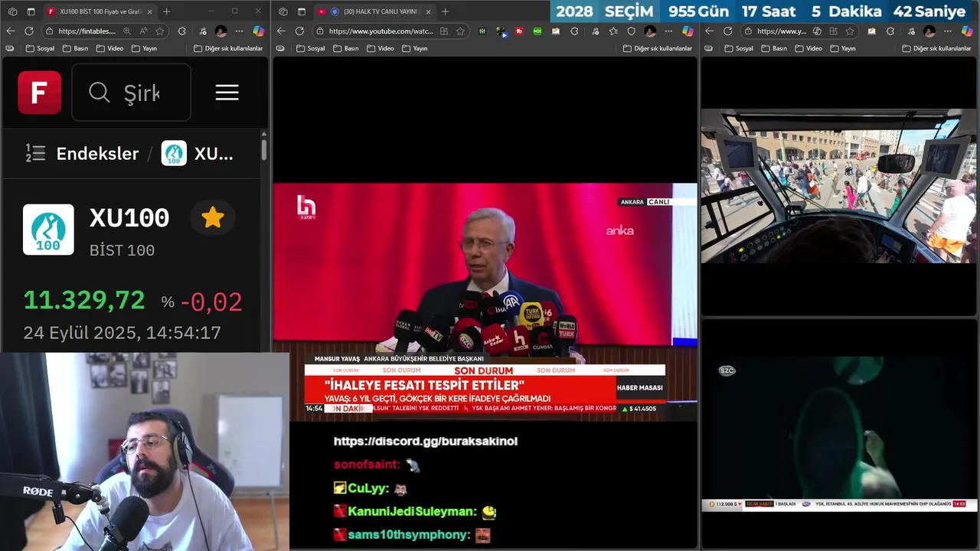Screen dimensions: 980x551
Task: Click chat username sonofsaint
Action: click(366, 465)
